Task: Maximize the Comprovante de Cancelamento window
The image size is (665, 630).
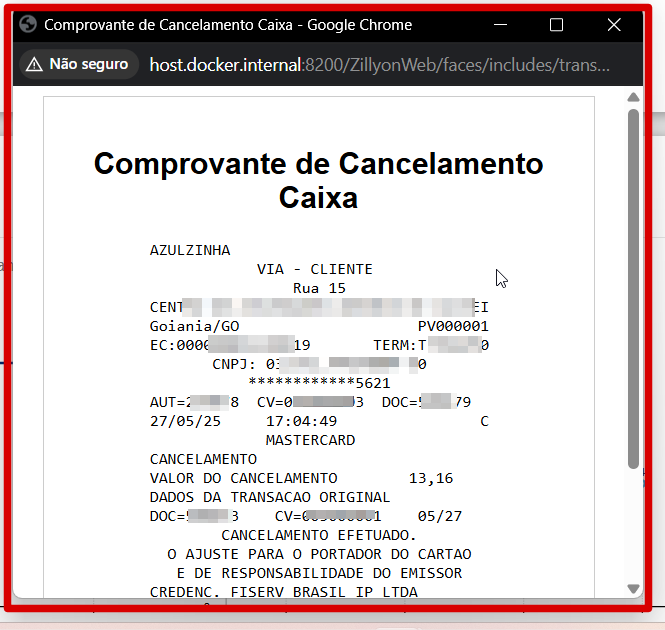Action: click(x=557, y=25)
